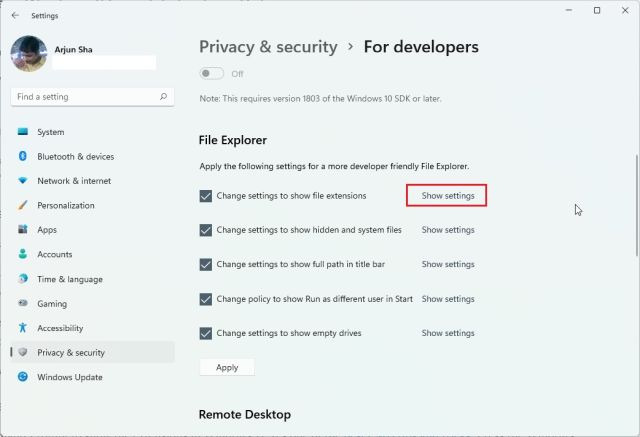Uncheck show file extensions checkbox
Viewport: 640px width, 437px height.
click(x=206, y=196)
